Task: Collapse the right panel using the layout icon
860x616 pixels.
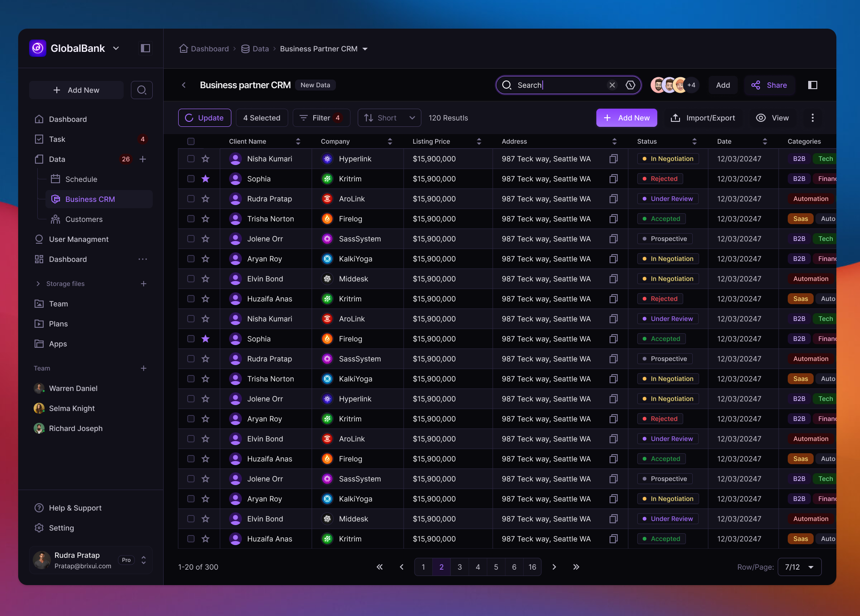Action: pos(813,85)
